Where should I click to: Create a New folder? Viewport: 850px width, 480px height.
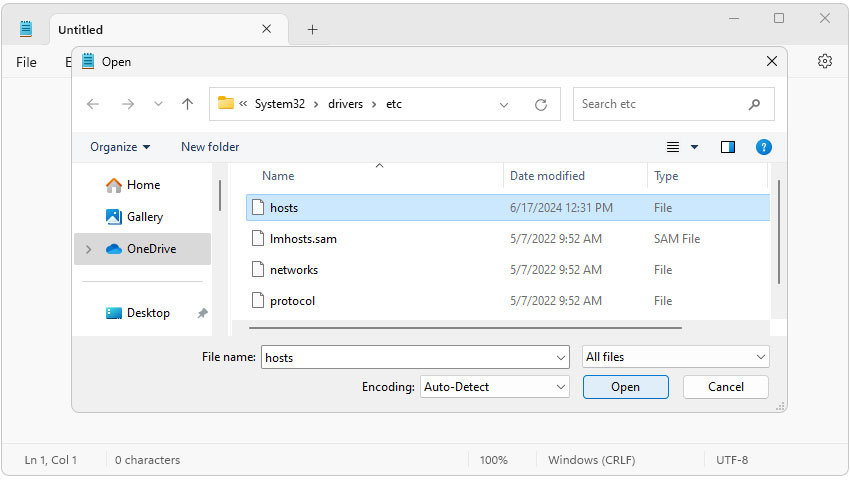(210, 147)
